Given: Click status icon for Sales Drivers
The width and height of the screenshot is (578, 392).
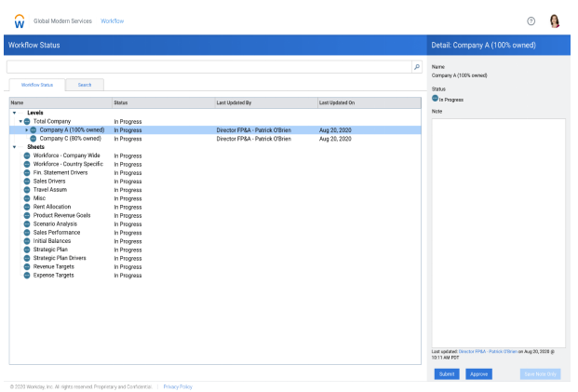Looking at the screenshot, I should [x=27, y=181].
